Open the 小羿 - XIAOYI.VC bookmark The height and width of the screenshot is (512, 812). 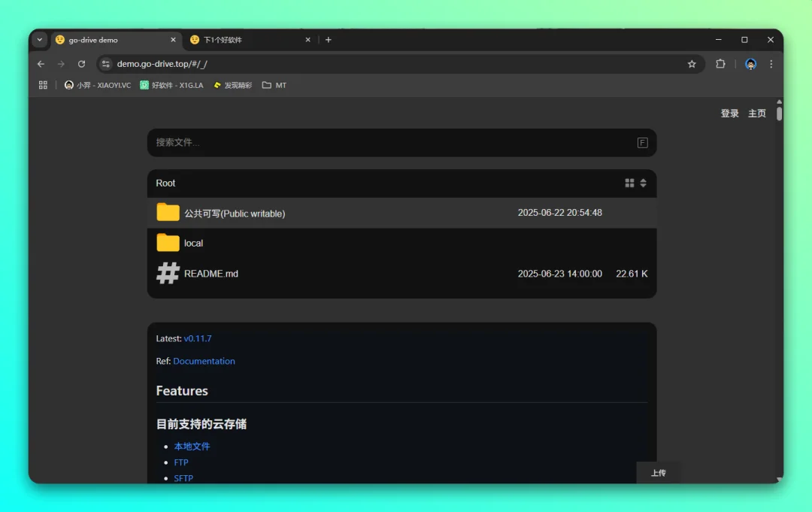97,85
